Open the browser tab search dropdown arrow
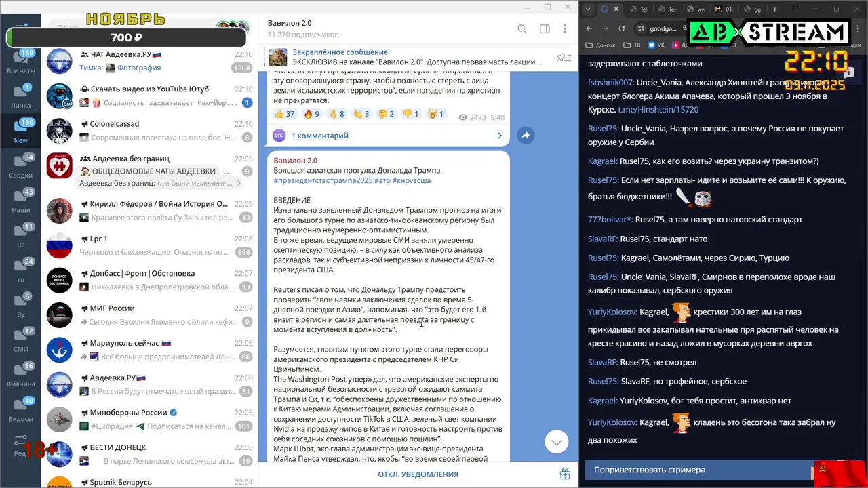The height and width of the screenshot is (488, 868). point(588,9)
